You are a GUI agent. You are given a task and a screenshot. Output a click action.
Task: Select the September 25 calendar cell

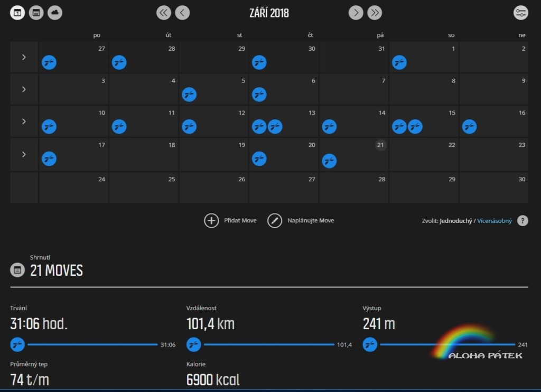click(x=144, y=188)
